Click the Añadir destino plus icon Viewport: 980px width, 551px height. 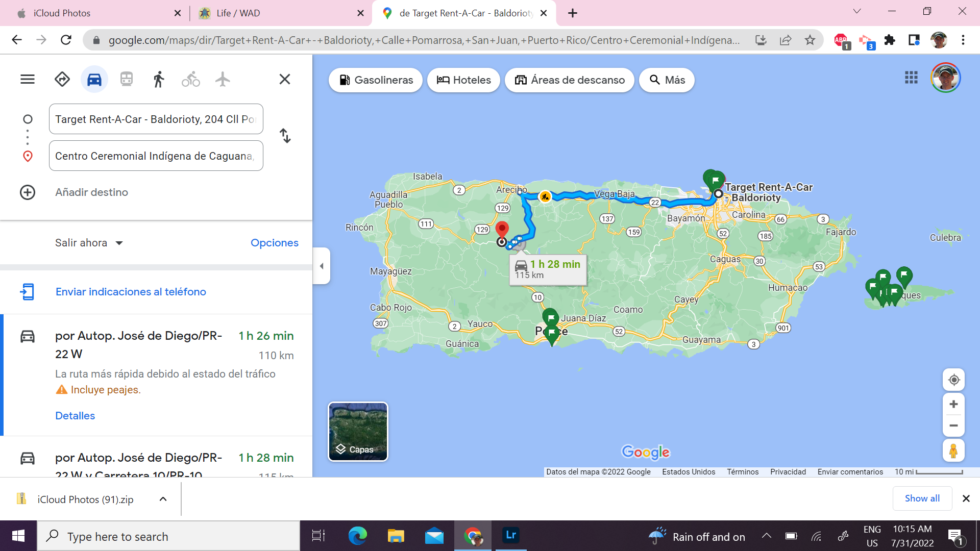coord(28,192)
